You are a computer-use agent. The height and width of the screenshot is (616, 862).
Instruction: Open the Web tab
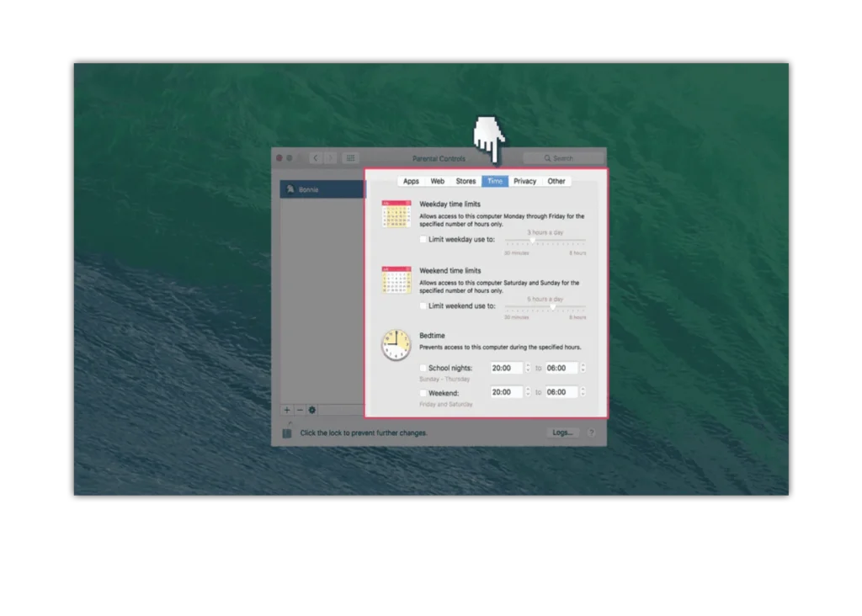coord(438,181)
